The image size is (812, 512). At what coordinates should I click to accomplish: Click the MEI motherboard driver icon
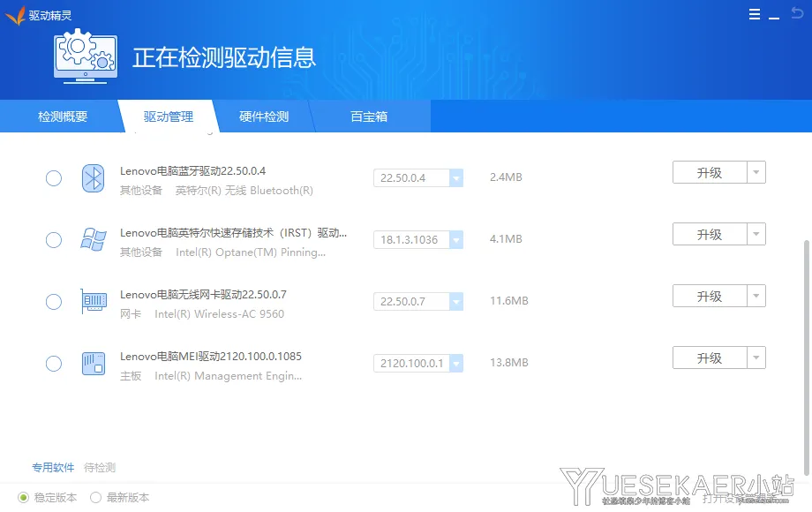pos(94,364)
